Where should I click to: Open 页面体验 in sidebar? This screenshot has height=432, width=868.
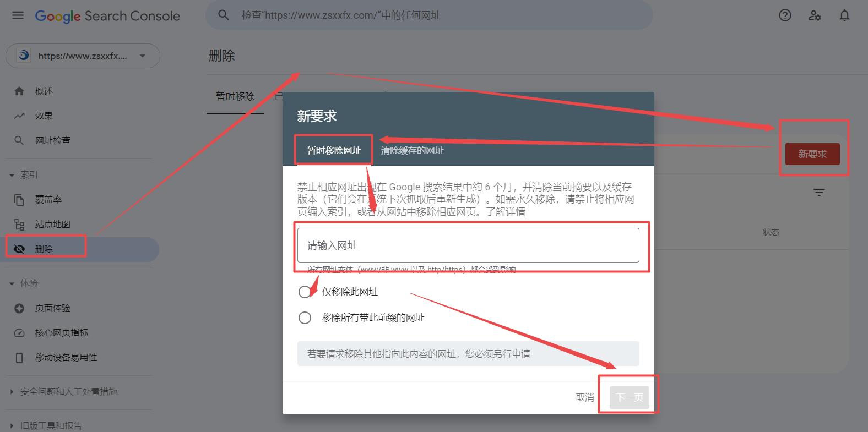click(x=53, y=308)
